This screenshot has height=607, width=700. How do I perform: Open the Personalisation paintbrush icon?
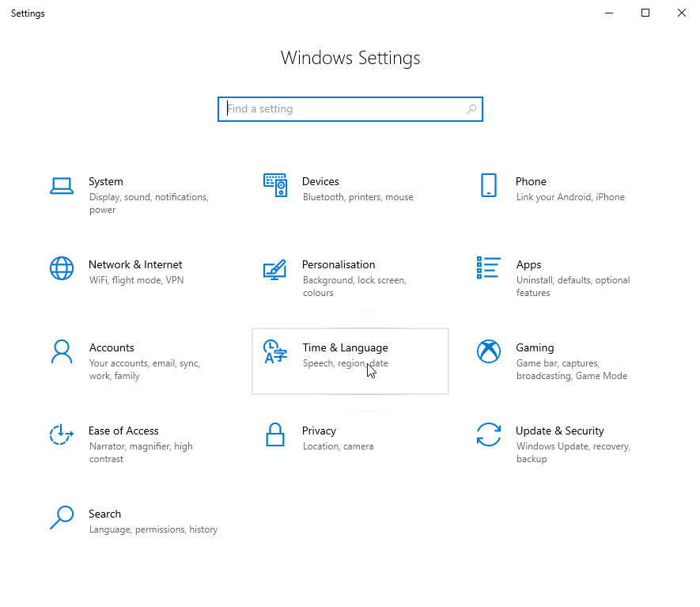point(275,269)
